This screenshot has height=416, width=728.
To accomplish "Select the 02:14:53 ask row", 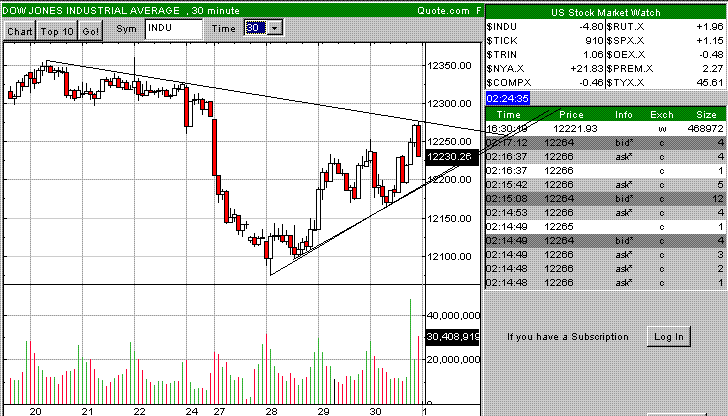I will [x=605, y=213].
